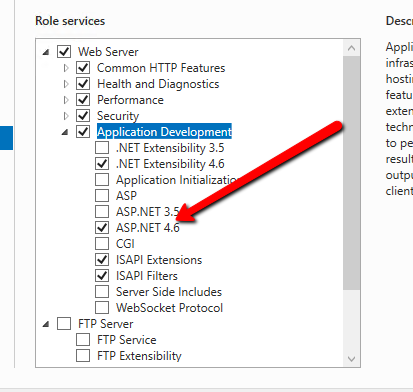Select the ISAPI Extensions label
This screenshot has height=392, width=413.
pyautogui.click(x=159, y=260)
